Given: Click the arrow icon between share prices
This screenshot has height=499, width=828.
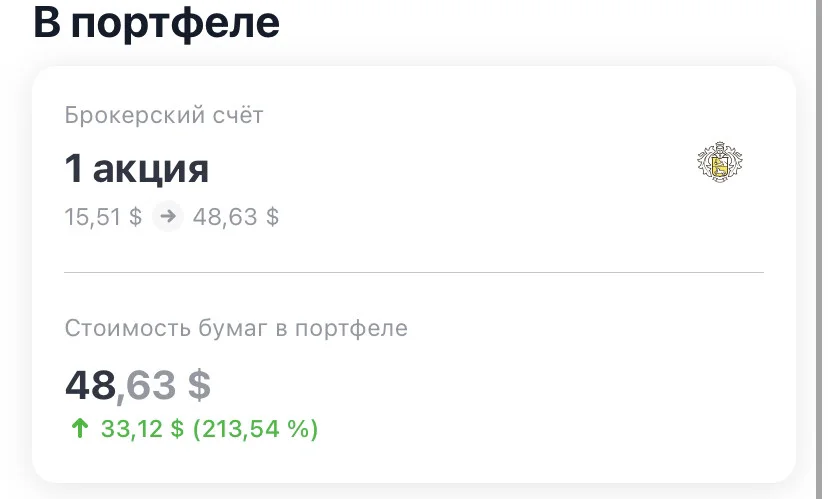Looking at the screenshot, I should click(168, 216).
